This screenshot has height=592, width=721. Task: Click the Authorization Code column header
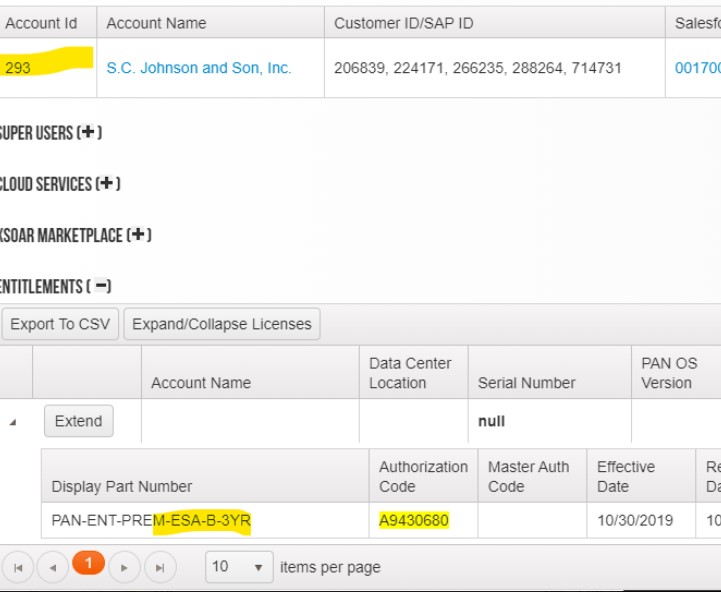423,476
